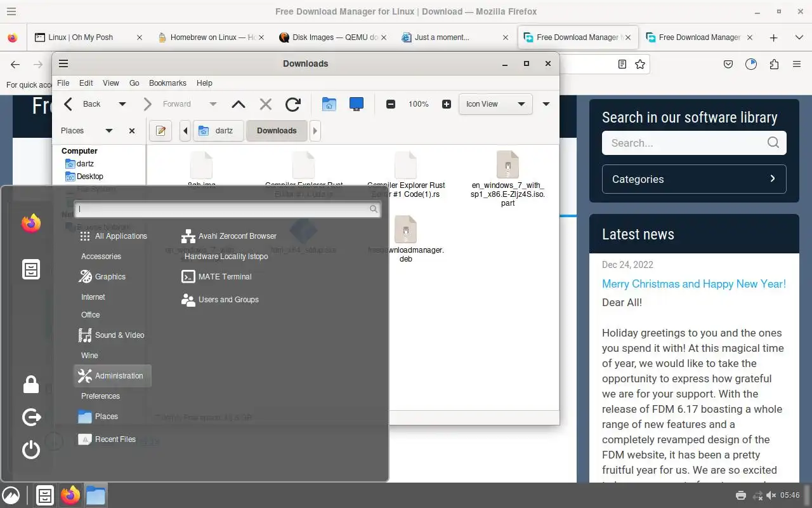Reload the Downloads folder view

point(292,104)
